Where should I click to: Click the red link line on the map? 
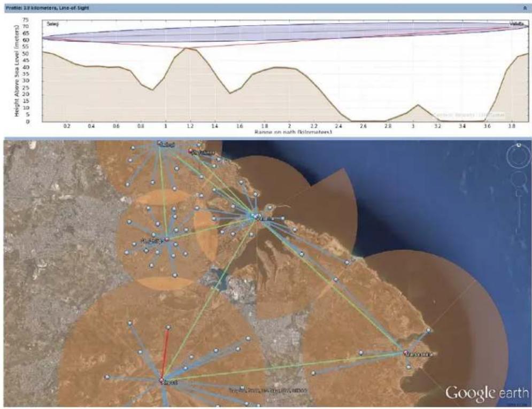(165, 354)
